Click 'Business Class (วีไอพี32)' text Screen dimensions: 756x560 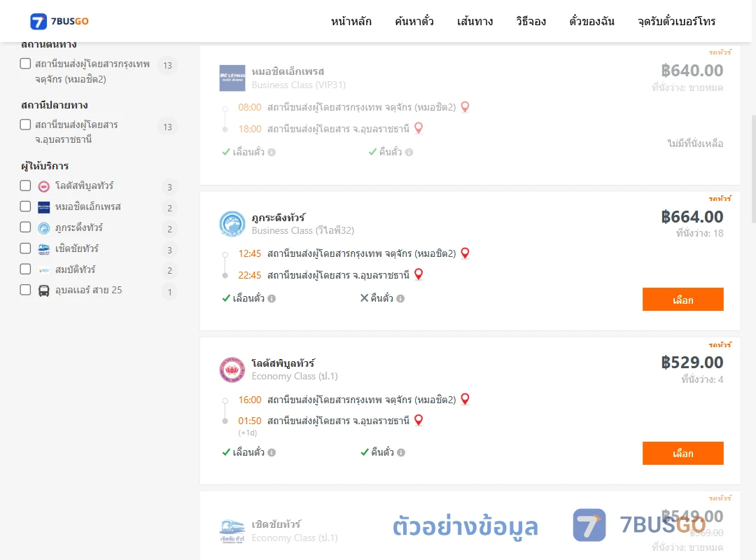click(303, 230)
